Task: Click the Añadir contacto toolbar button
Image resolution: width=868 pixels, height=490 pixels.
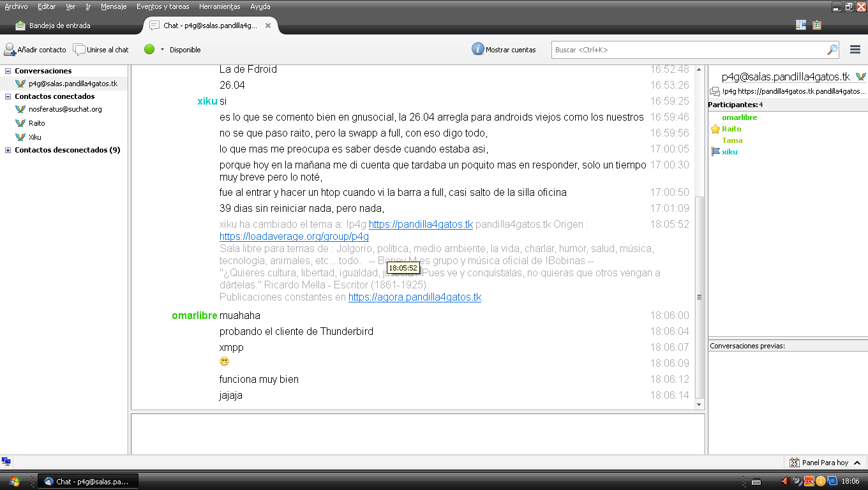Action: [35, 50]
